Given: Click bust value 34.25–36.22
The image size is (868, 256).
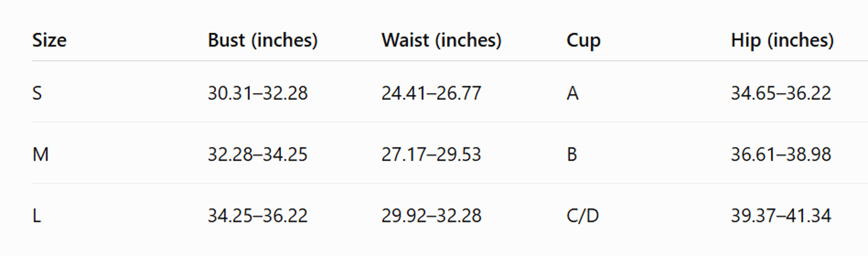Looking at the screenshot, I should pos(257,216).
